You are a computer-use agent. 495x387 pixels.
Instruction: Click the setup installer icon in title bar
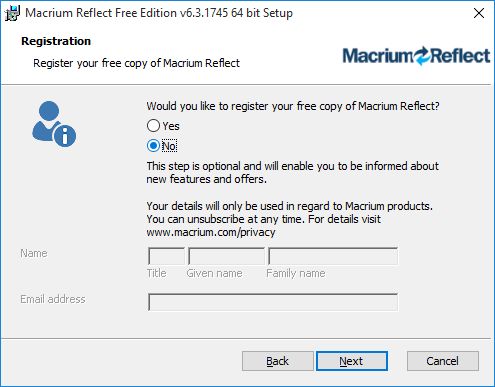[12, 13]
